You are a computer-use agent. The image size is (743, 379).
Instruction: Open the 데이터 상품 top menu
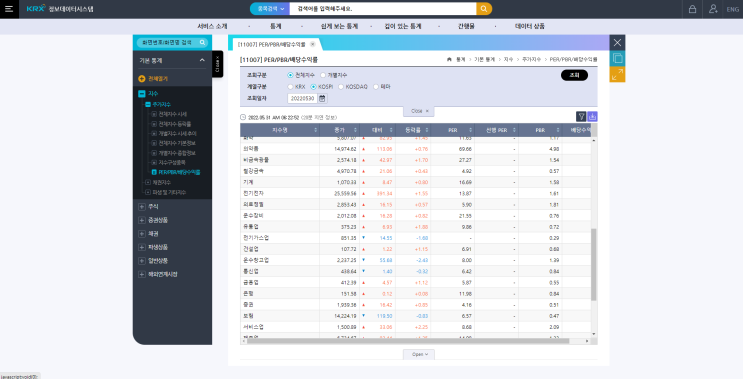click(530, 27)
